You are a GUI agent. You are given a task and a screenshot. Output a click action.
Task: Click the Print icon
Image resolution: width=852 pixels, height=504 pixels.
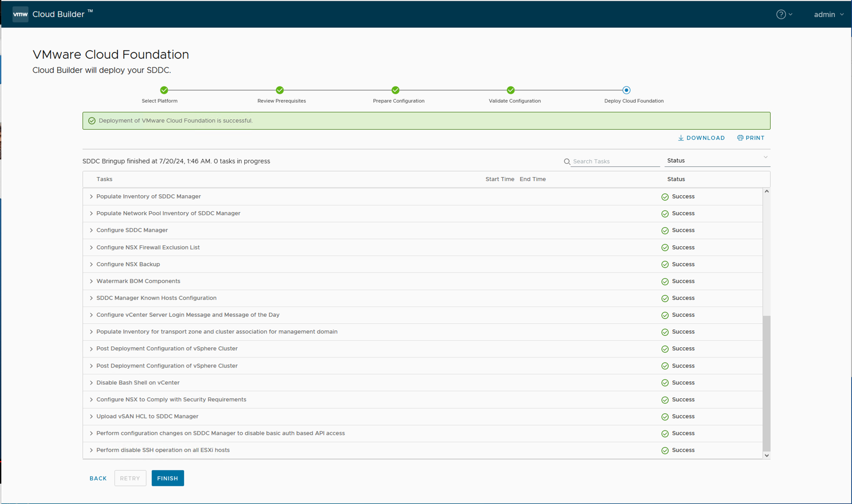pyautogui.click(x=740, y=138)
